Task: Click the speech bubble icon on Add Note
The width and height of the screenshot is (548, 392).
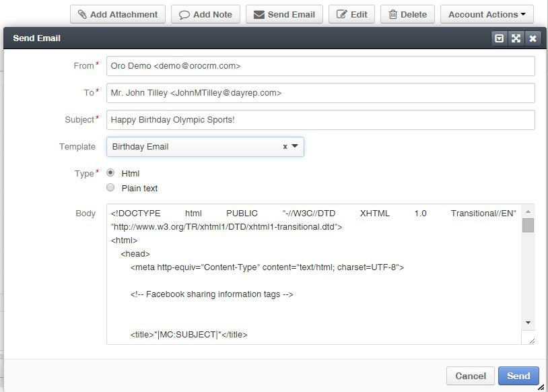Action: (x=184, y=15)
